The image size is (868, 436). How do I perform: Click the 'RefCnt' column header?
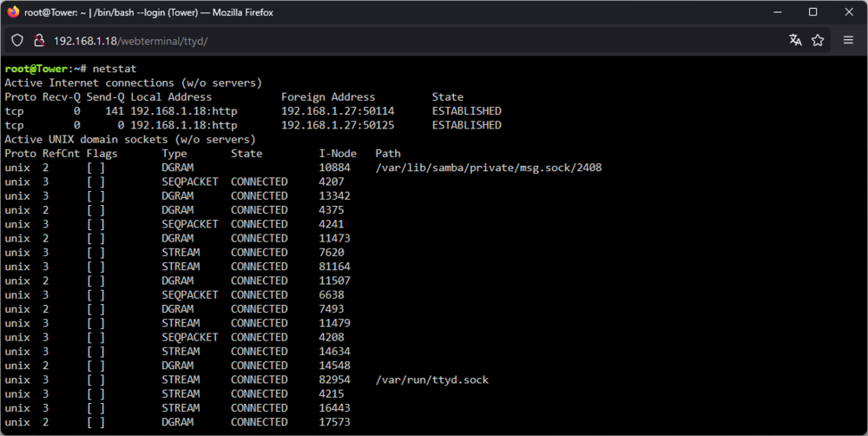tap(62, 154)
